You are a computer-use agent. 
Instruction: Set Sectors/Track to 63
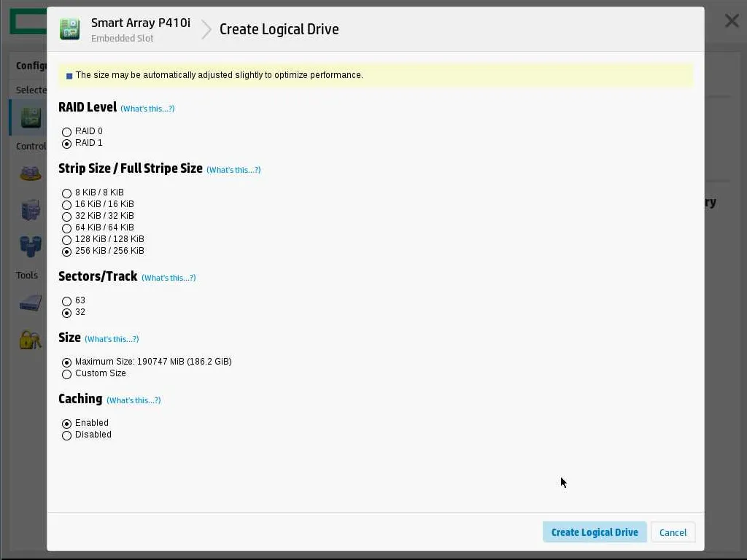click(x=66, y=301)
